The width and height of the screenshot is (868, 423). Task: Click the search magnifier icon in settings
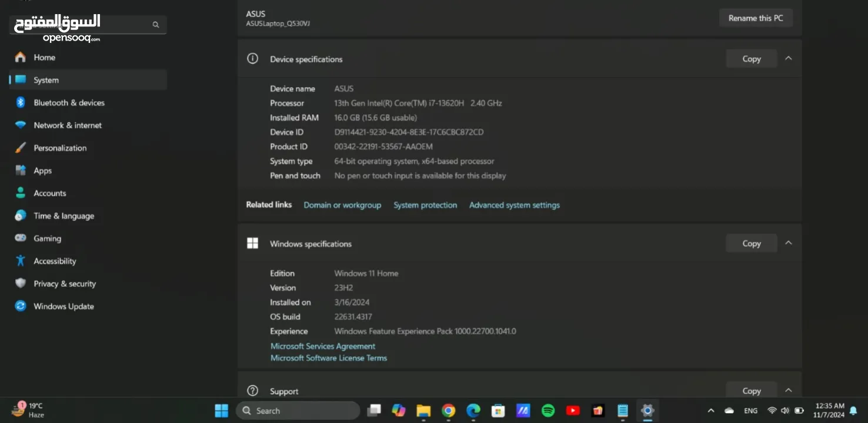coord(156,25)
